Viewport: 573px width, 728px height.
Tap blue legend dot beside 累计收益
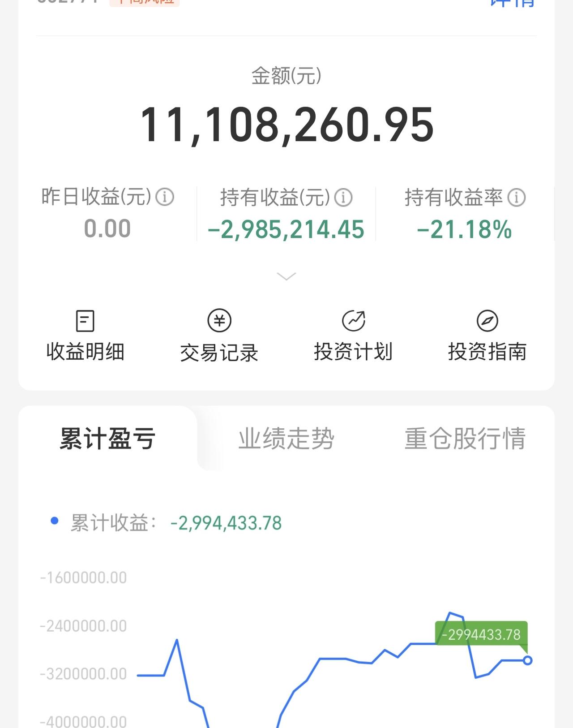(55, 521)
